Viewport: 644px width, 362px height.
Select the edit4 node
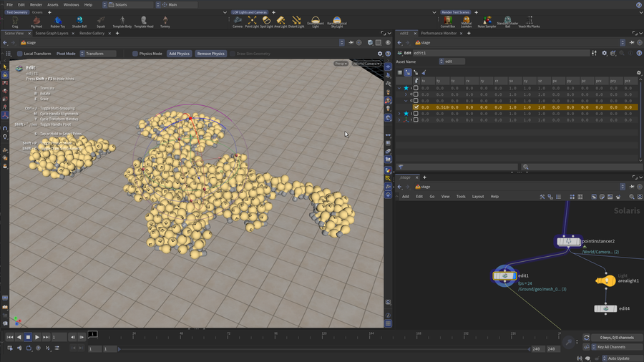click(x=605, y=308)
